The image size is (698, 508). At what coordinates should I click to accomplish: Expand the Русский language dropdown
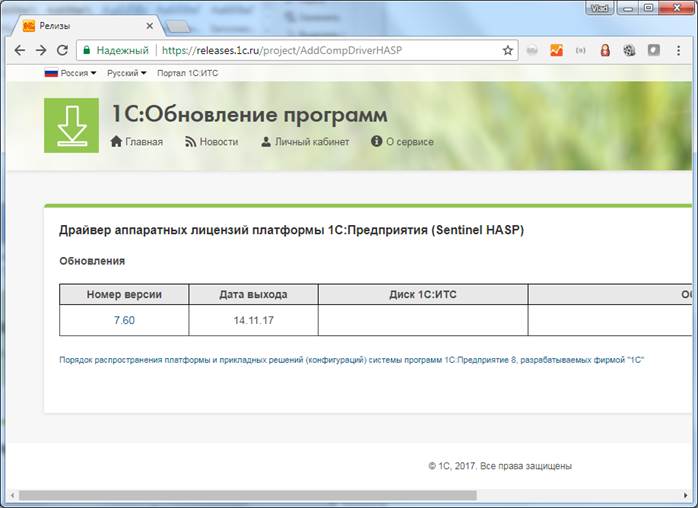(126, 73)
